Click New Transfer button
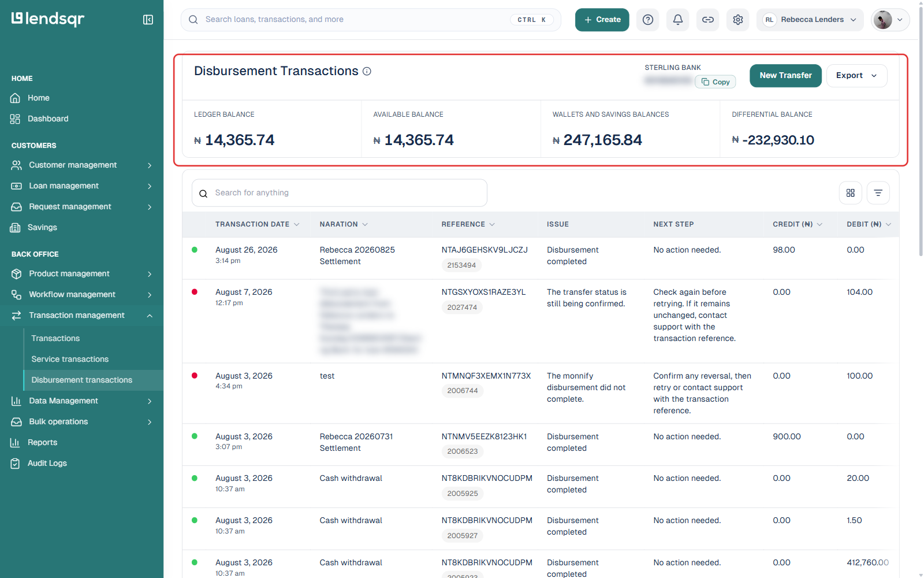 click(785, 76)
